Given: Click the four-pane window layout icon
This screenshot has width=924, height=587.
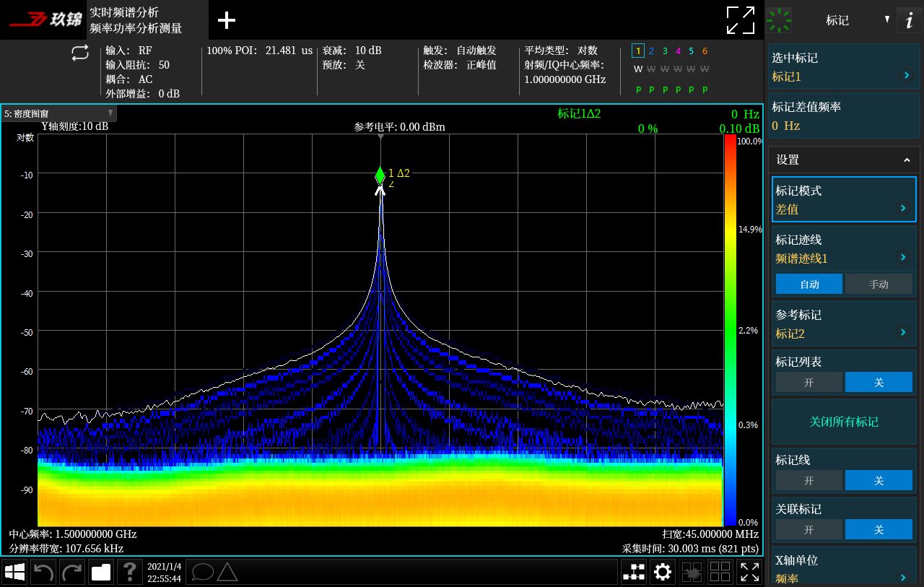Looking at the screenshot, I should [720, 572].
